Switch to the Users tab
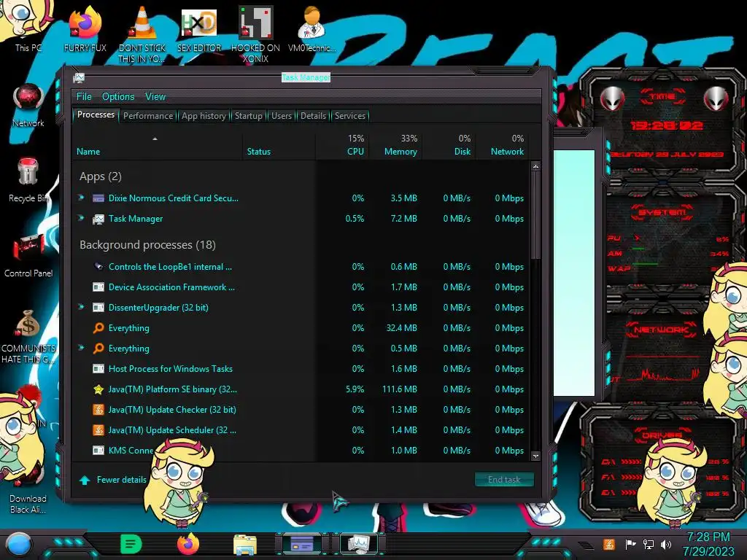This screenshot has height=560, width=747. pyautogui.click(x=282, y=116)
